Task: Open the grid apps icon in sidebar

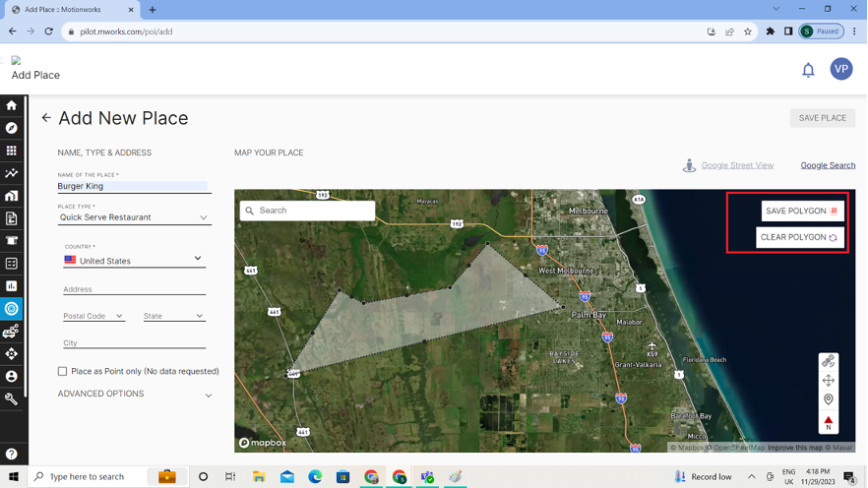Action: tap(11, 151)
